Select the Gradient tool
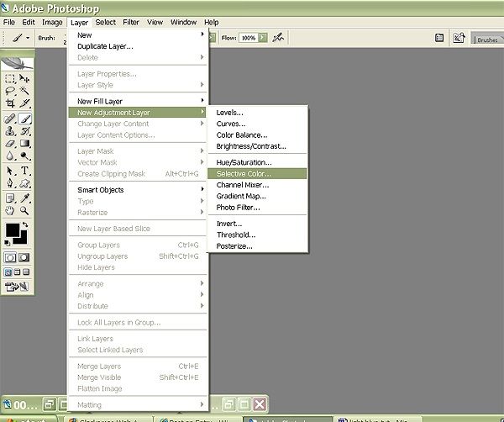 tap(24, 144)
